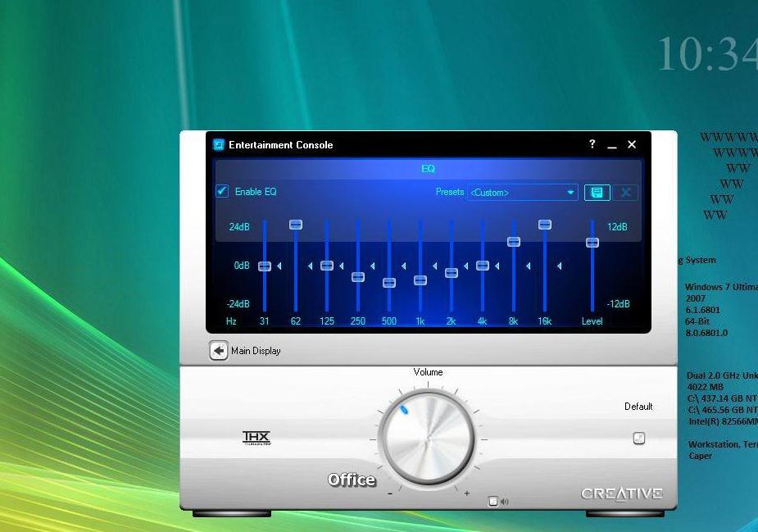Reset 4k band using its triangle marker
The image size is (758, 532).
point(497,266)
